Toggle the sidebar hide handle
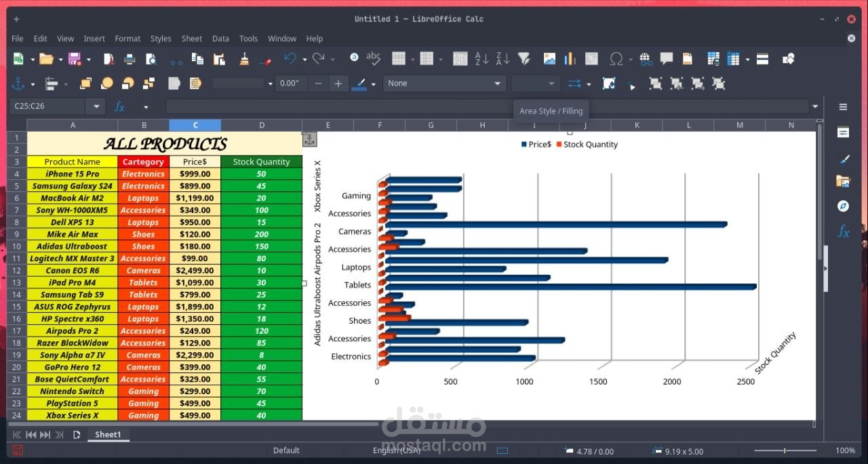The image size is (868, 464). click(825, 269)
